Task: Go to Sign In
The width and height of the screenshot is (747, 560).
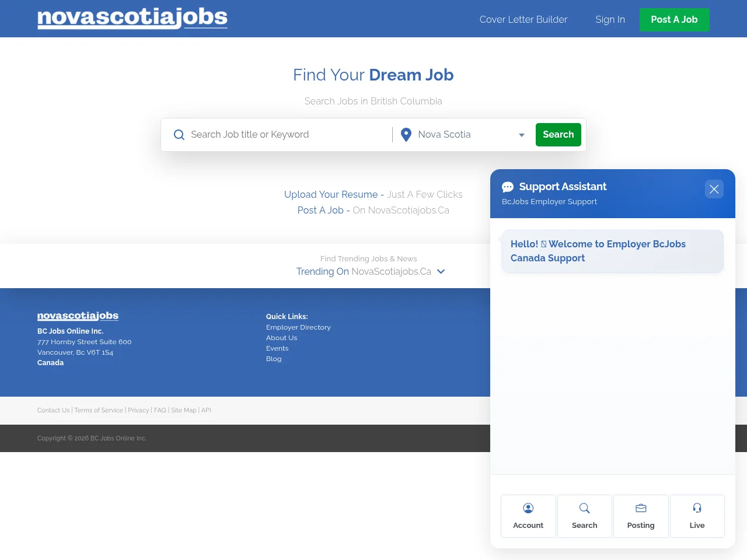Action: (610, 19)
